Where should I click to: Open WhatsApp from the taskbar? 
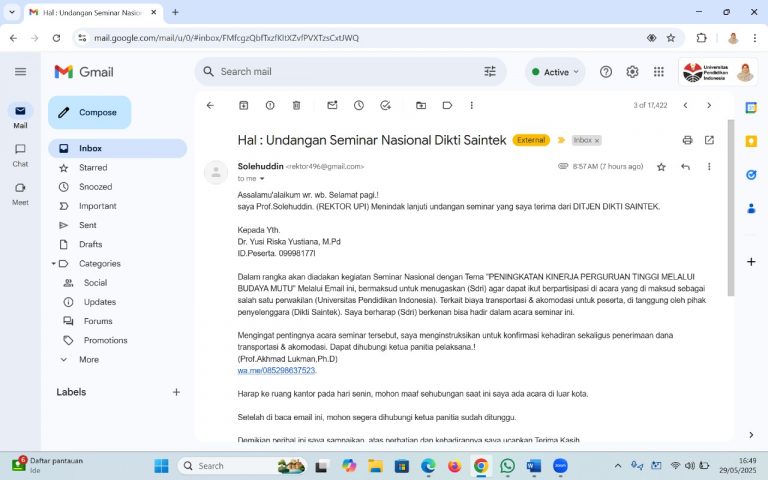point(507,466)
